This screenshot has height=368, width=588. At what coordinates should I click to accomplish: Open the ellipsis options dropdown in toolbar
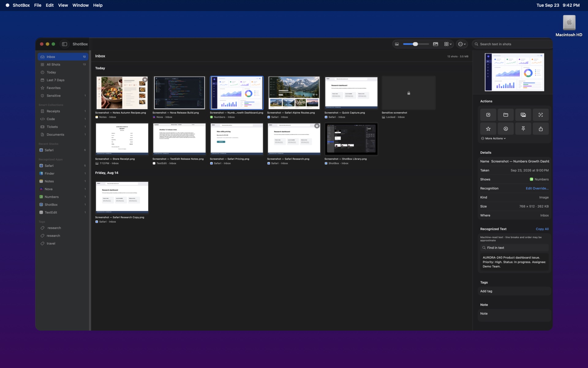[x=462, y=44]
